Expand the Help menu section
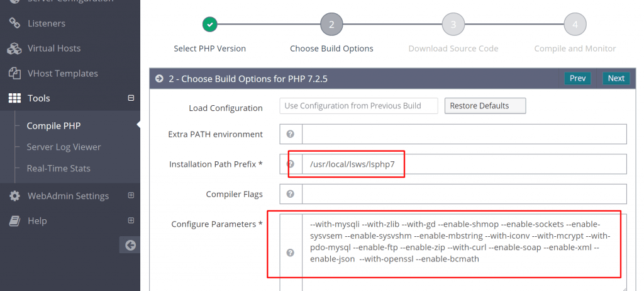The width and height of the screenshot is (644, 291). (x=131, y=220)
